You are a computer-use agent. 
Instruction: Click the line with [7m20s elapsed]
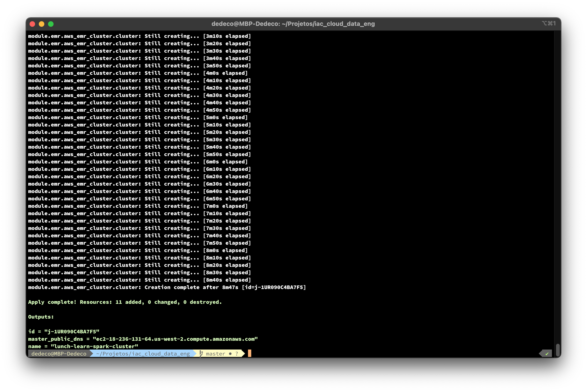pyautogui.click(x=139, y=221)
